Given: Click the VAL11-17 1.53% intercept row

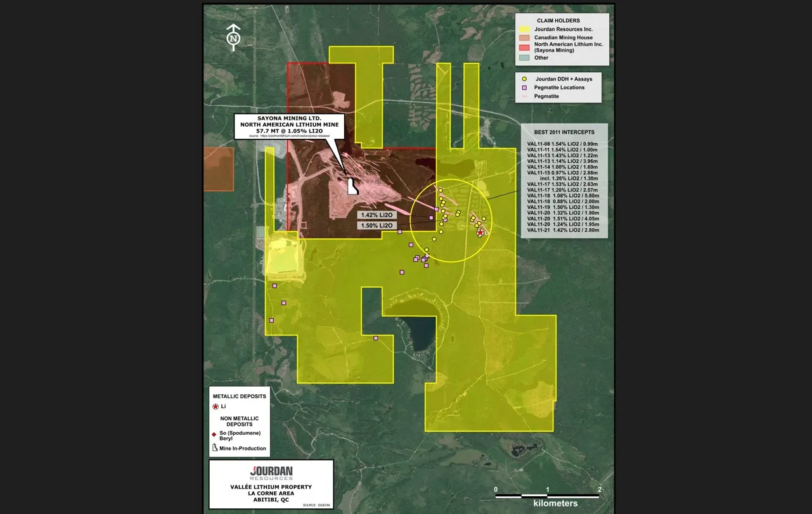Looking at the screenshot, I should click(x=564, y=184).
